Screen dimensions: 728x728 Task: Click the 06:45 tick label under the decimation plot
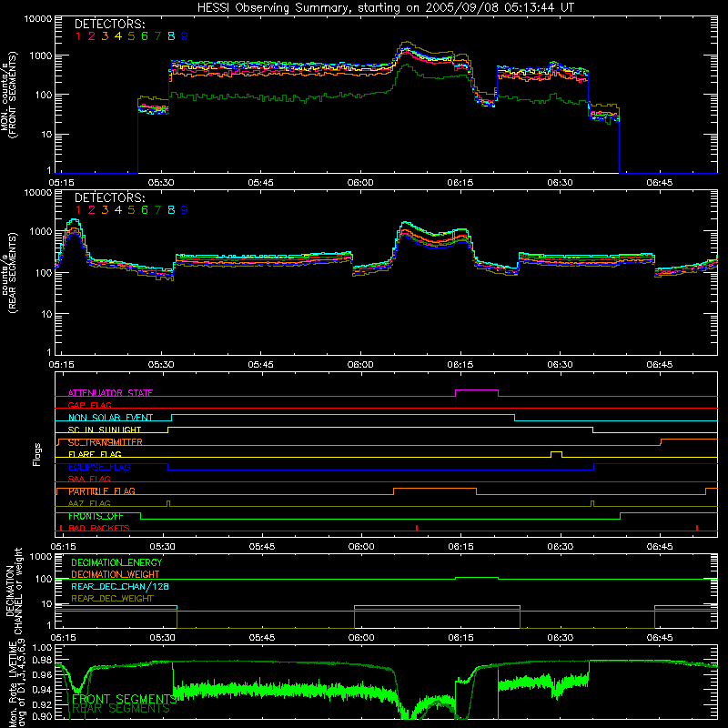(x=659, y=638)
